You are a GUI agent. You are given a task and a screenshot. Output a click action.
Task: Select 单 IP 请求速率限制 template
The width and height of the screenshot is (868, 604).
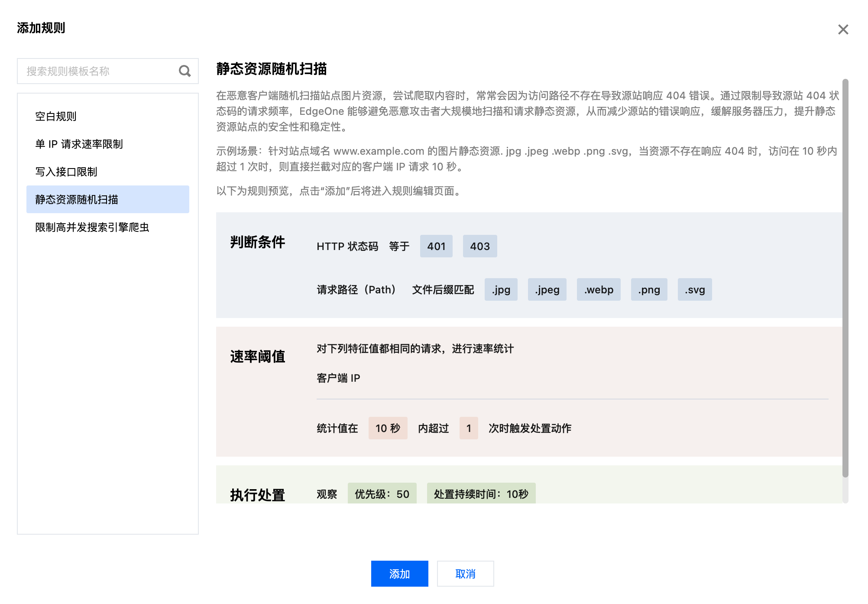click(79, 144)
